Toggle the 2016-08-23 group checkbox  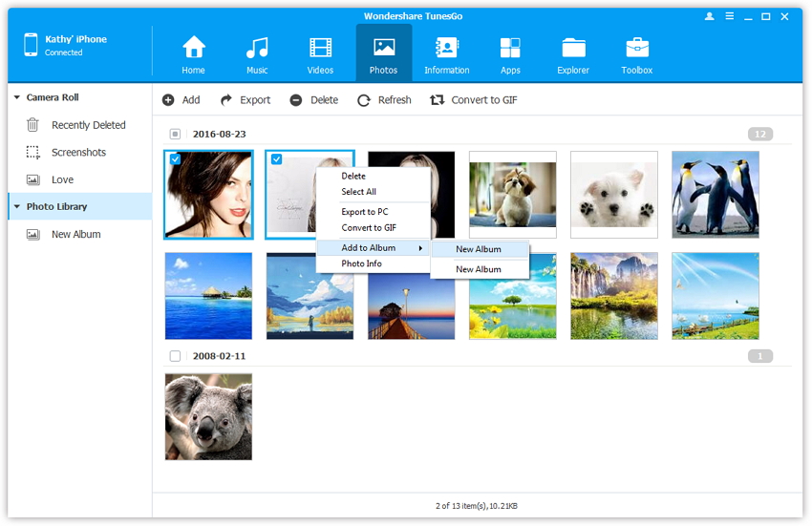tap(175, 135)
